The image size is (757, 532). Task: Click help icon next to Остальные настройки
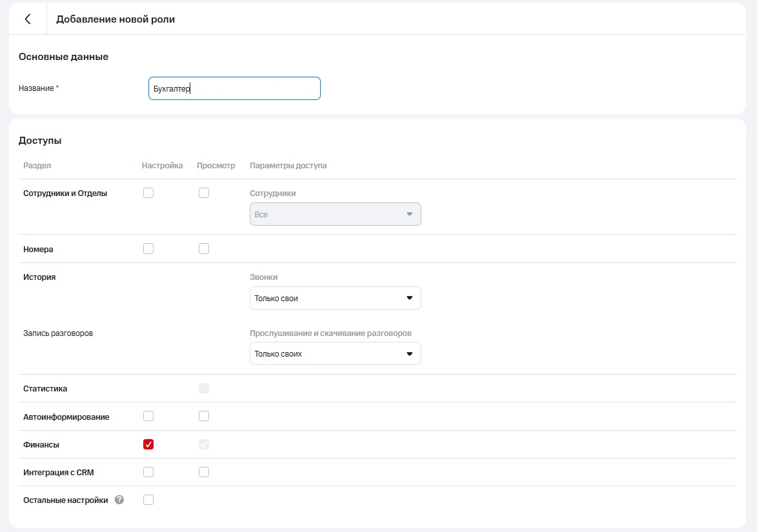point(119,500)
